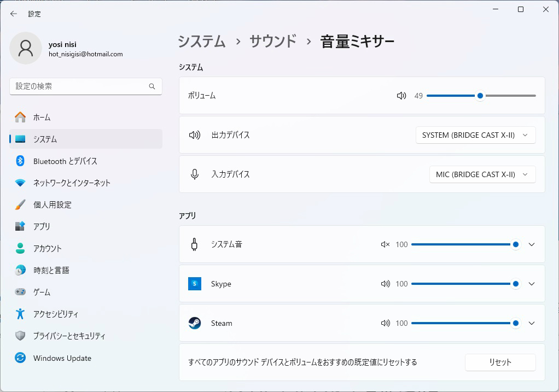559x392 pixels.
Task: Go to アクセシビリティ in the sidebar
Action: click(55, 314)
